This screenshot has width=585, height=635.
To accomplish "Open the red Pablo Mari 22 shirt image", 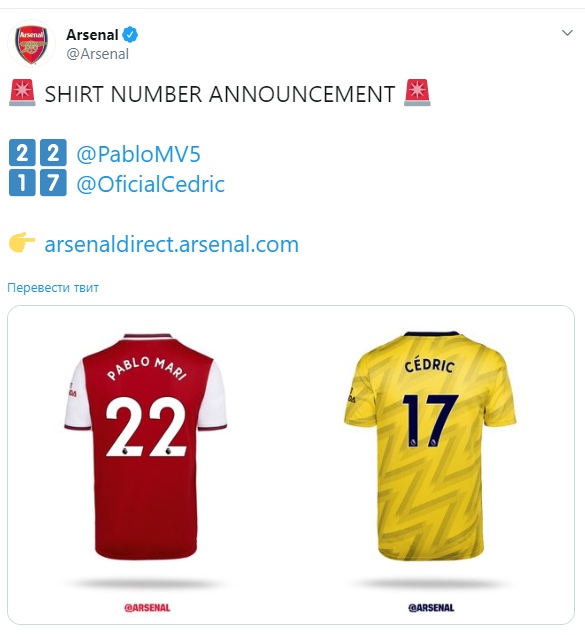I will (146, 447).
